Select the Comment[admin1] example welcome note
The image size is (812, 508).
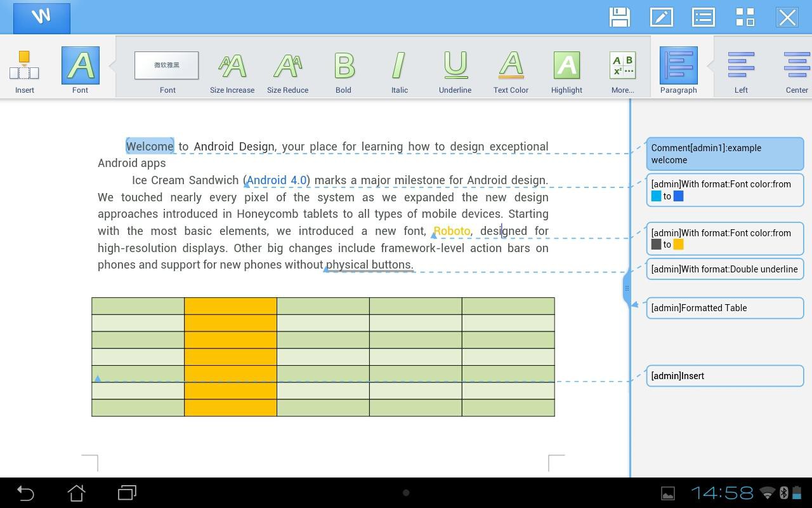(724, 154)
